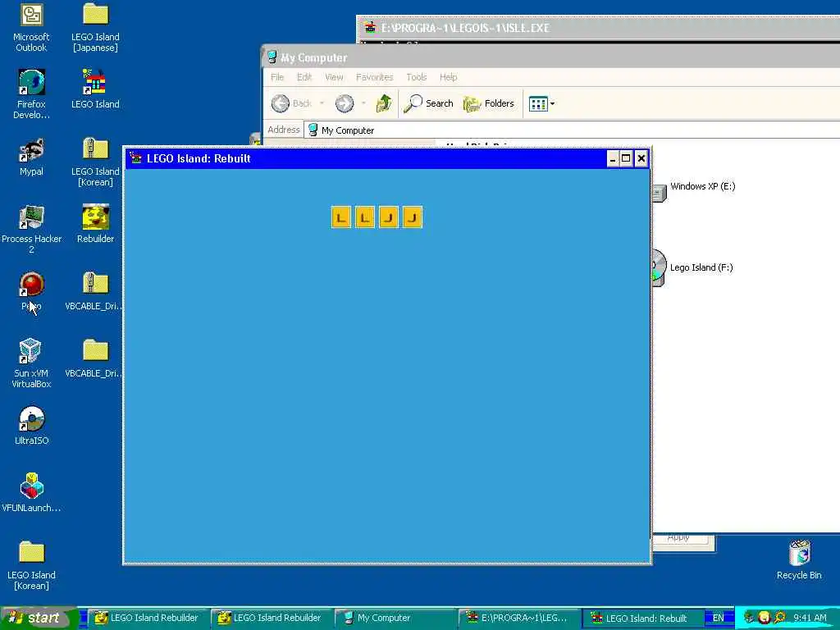Click the EN language indicator in taskbar
Screen dimensions: 840x630
coord(718,618)
